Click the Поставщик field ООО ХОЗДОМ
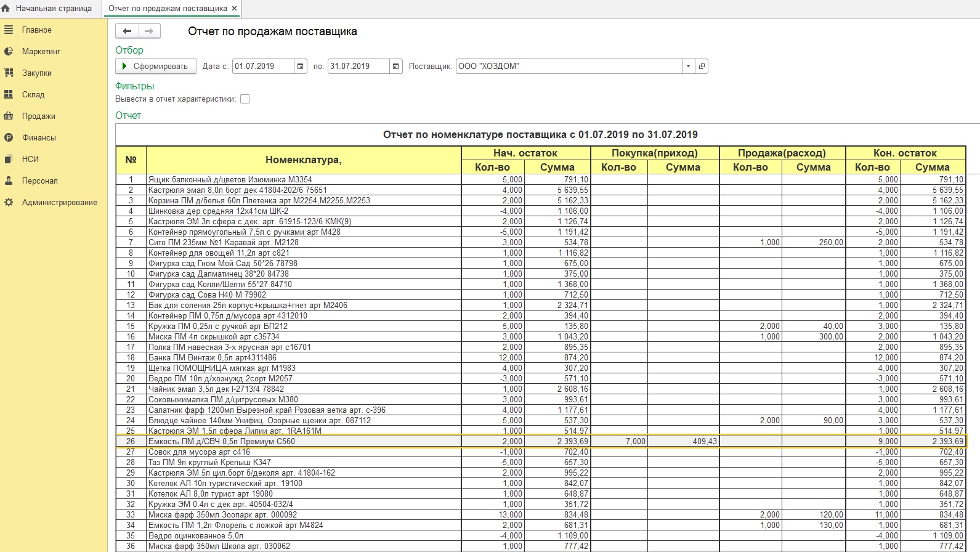This screenshot has height=552, width=980. (569, 66)
